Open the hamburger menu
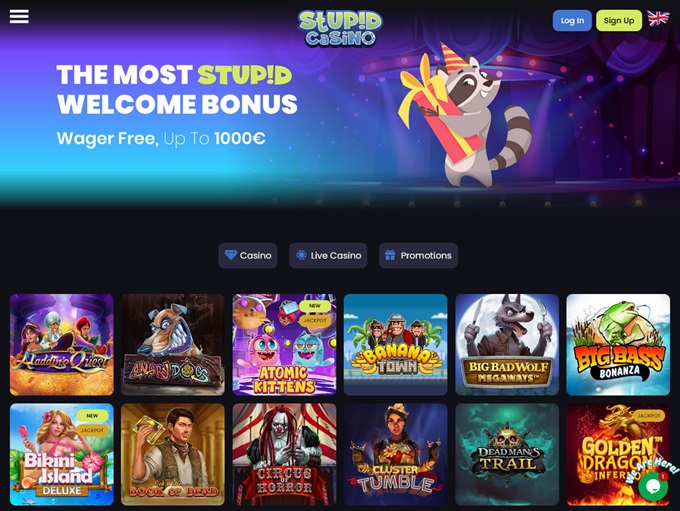Screen dimensions: 680x511 [19, 16]
